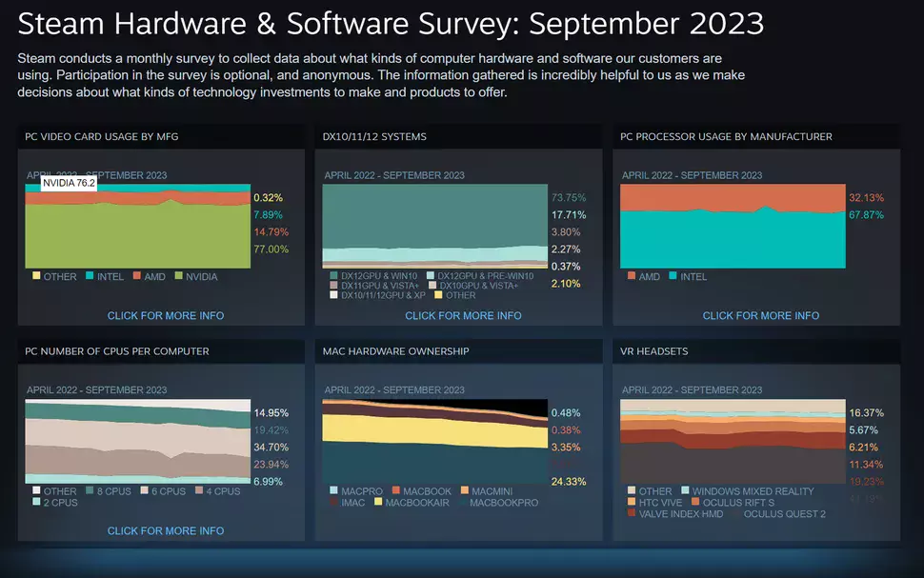The width and height of the screenshot is (924, 578).
Task: Click the 24.33% value in Mac hardware chart
Action: [x=569, y=482]
